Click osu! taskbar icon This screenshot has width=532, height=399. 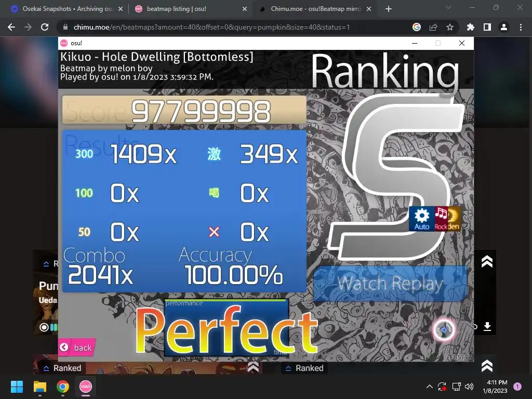(86, 387)
